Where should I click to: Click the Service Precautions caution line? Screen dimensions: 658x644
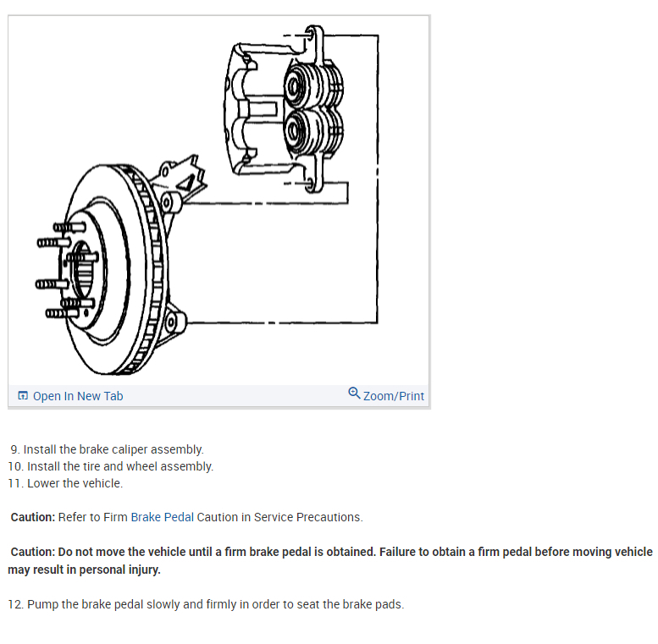point(187,517)
